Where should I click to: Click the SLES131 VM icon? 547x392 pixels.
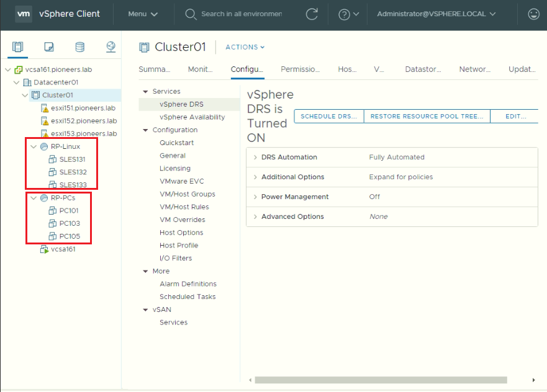click(x=52, y=159)
